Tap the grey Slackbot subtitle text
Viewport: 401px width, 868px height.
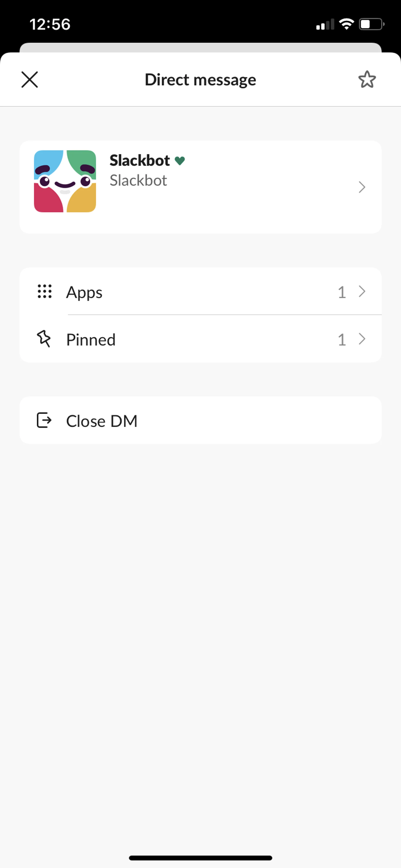138,181
